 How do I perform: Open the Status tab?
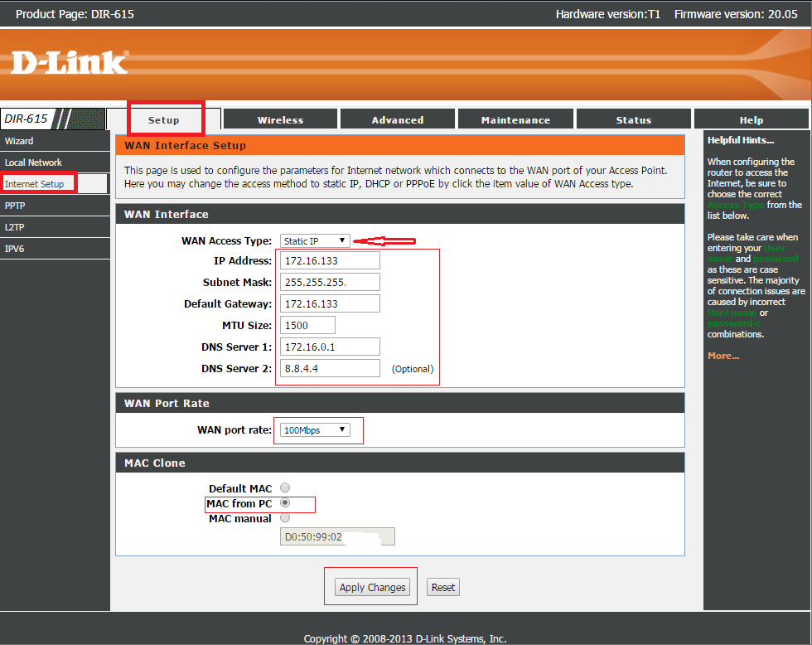[633, 119]
